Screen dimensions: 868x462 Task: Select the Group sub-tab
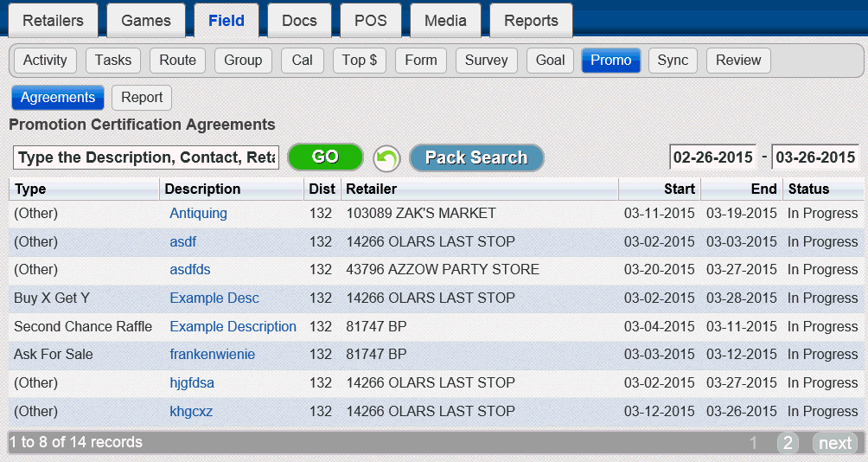click(243, 61)
